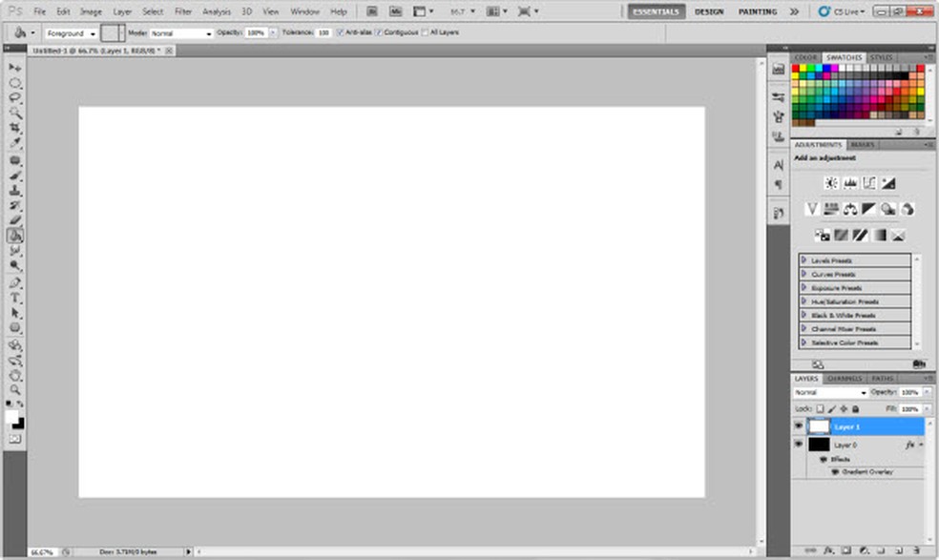Switch to the Design workspace
The height and width of the screenshot is (560, 939).
tap(708, 11)
